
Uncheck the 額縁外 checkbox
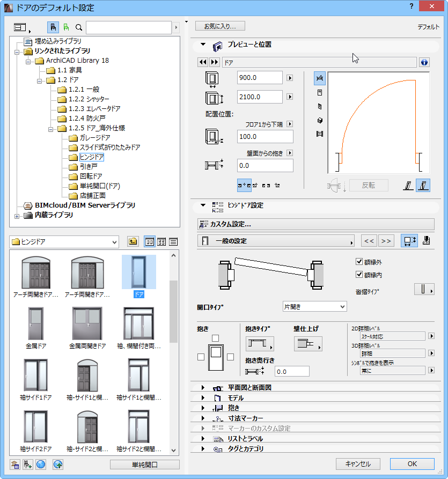click(x=359, y=261)
